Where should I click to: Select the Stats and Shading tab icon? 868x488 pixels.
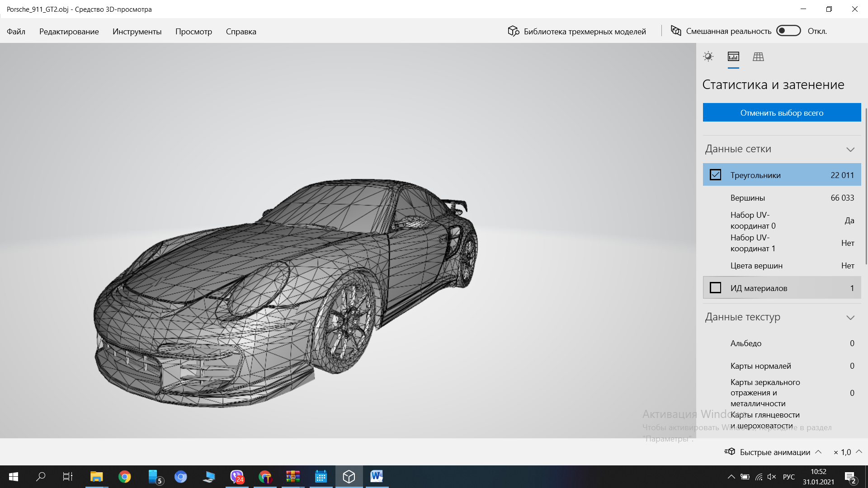coord(733,56)
